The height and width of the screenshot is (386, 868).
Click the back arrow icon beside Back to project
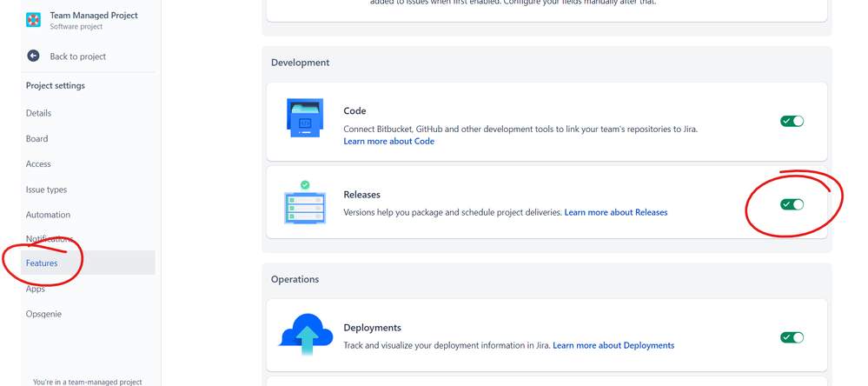click(33, 56)
